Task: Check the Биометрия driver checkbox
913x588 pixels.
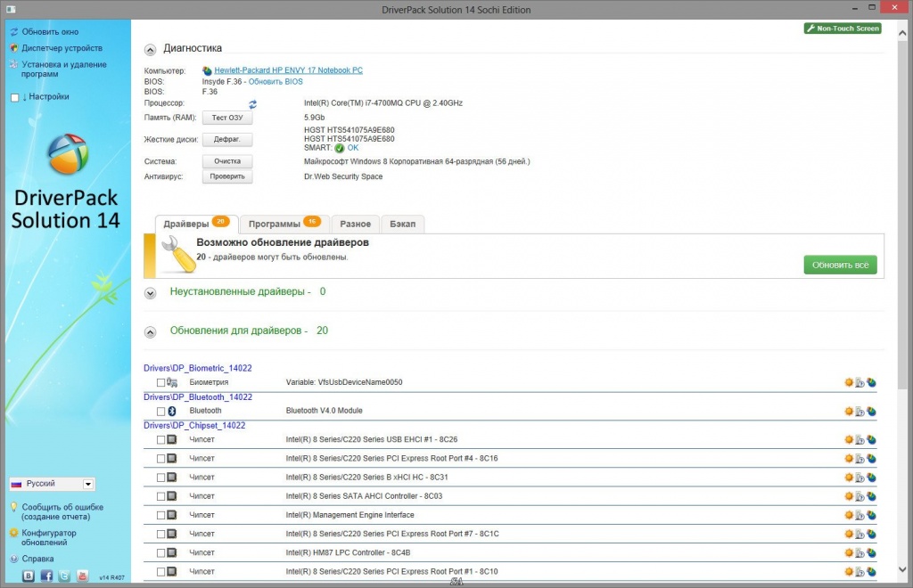Action: tap(159, 382)
